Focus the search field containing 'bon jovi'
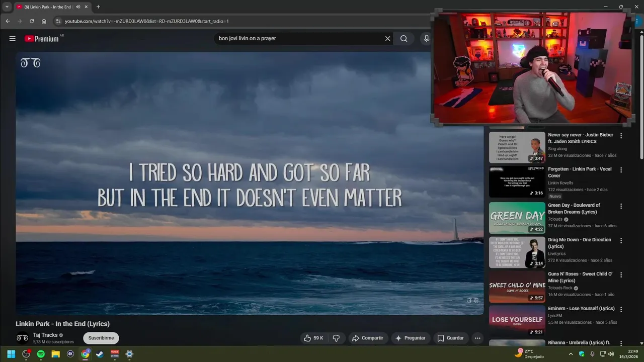Viewport: 644px width, 362px height. [x=299, y=39]
